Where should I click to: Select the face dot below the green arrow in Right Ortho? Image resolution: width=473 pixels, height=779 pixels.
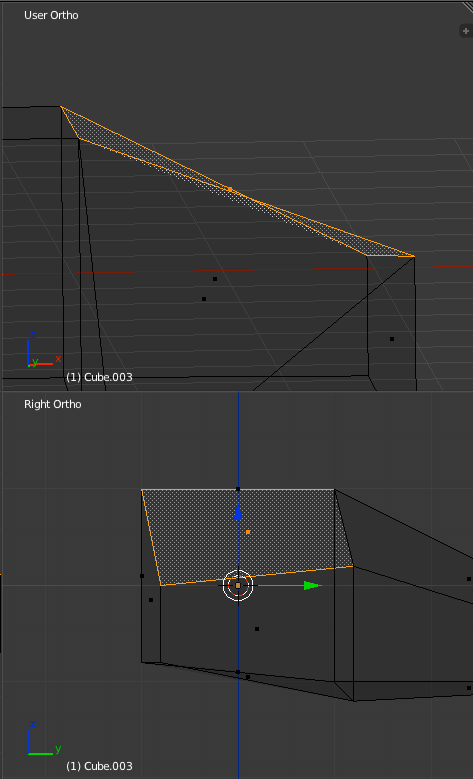257,629
